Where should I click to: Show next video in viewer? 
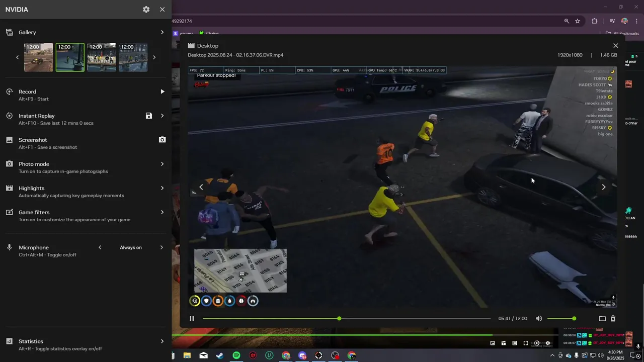pyautogui.click(x=604, y=187)
